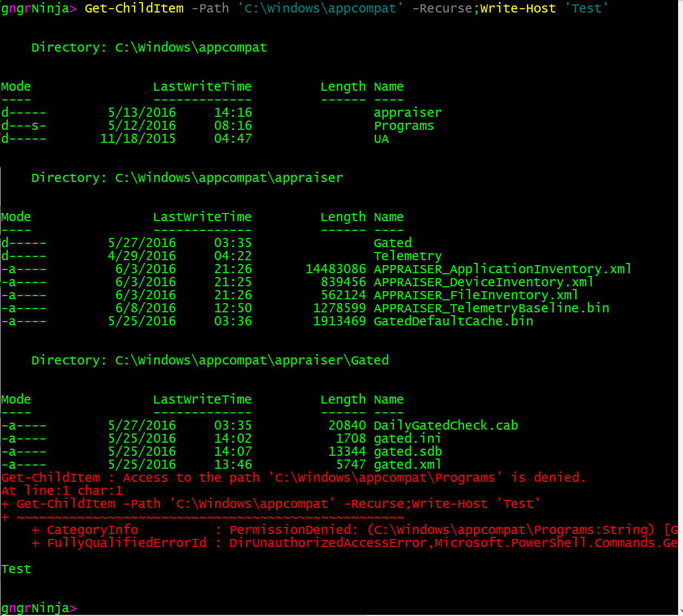Click the 'appraiser' directory name in the first listing
The width and height of the screenshot is (683, 616).
click(408, 112)
